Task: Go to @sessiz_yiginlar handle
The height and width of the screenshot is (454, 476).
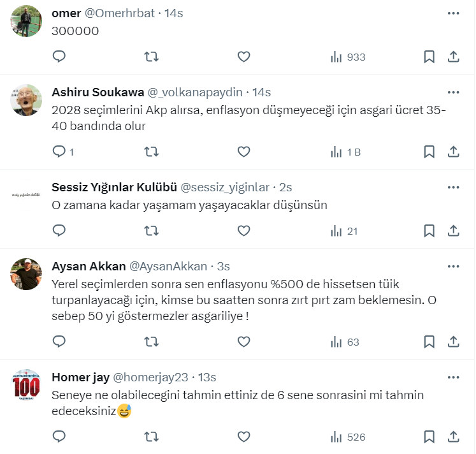Action: [225, 187]
